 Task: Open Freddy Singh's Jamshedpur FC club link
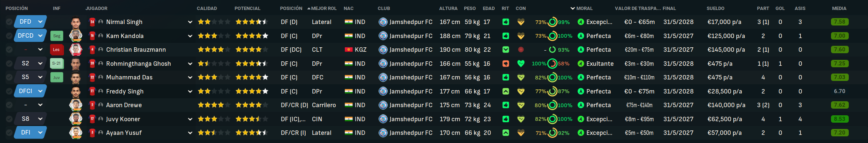[x=411, y=91]
